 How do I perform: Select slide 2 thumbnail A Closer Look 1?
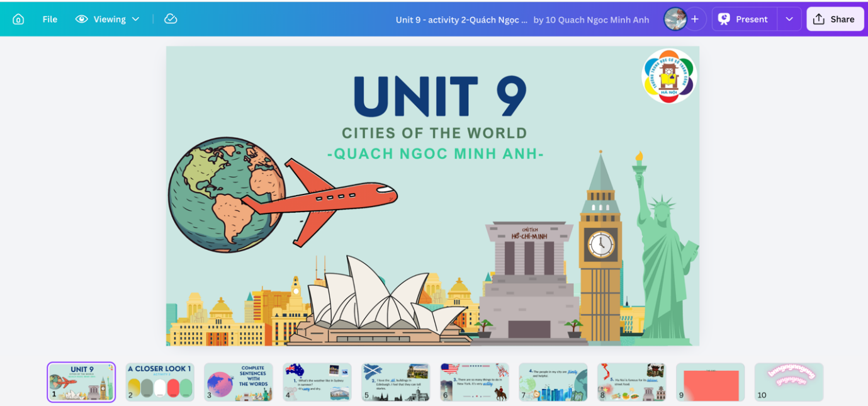point(160,382)
